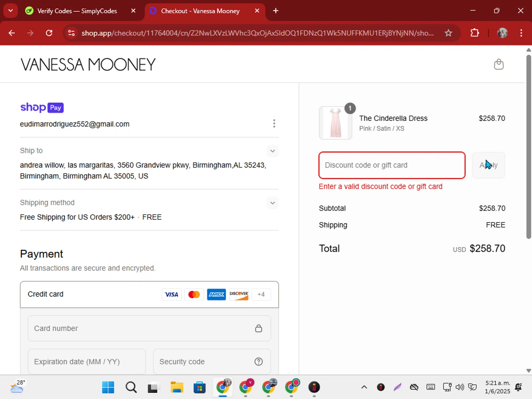This screenshot has height=399, width=532.
Task: Focus the Discount code or gift card field
Action: pos(392,165)
